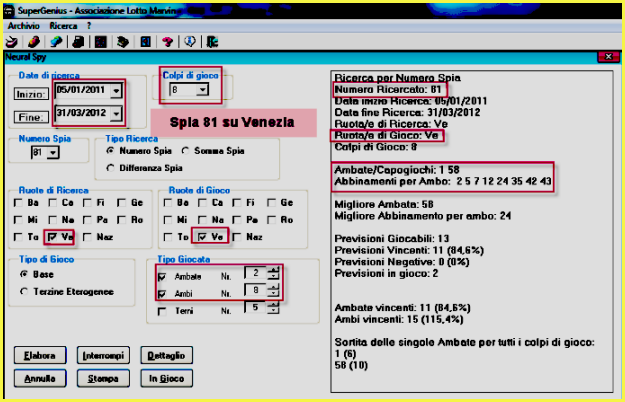Click 'Numero Ricercato: 81' result line
The image size is (625, 402).
[388, 89]
